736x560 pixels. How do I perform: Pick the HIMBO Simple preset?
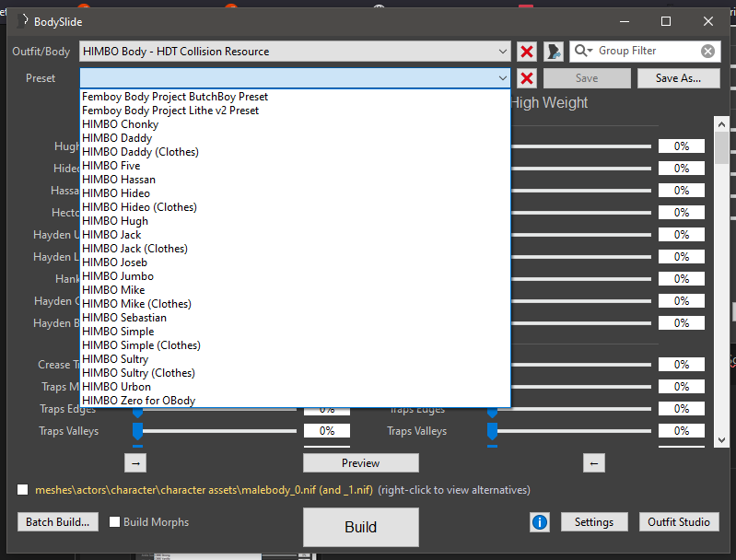click(296, 332)
